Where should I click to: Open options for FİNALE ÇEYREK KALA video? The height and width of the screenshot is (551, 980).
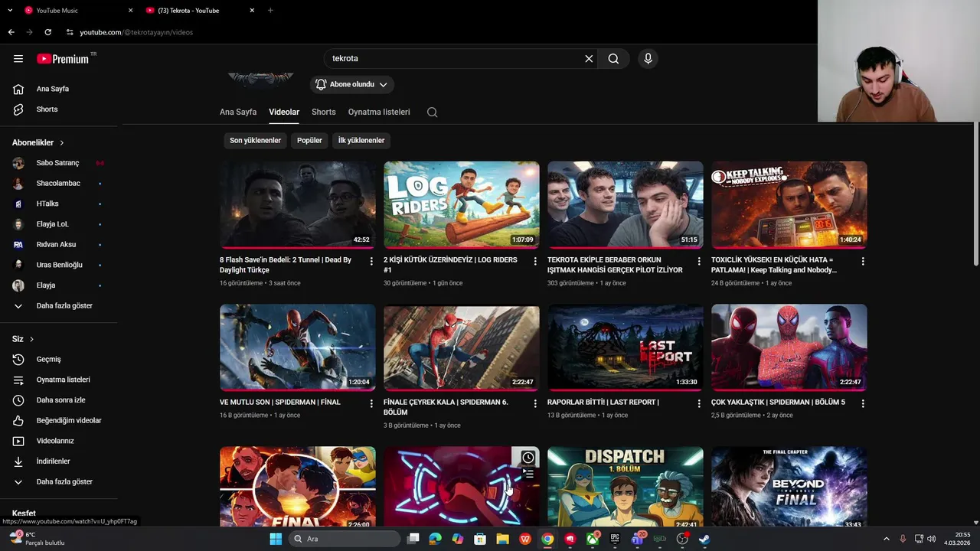coord(535,403)
